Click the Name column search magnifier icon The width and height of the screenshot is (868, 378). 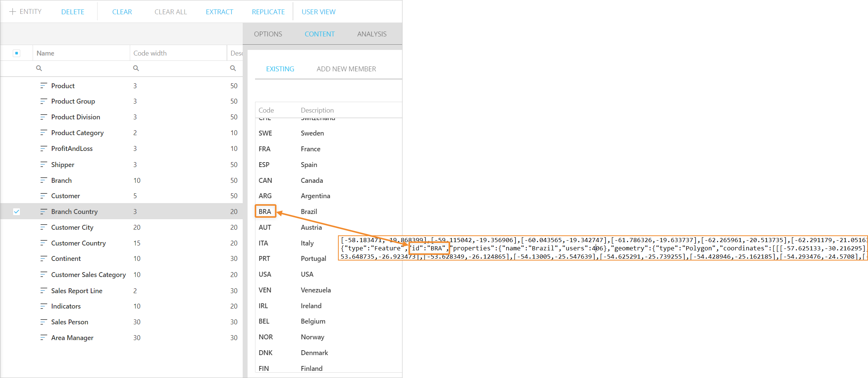click(39, 68)
